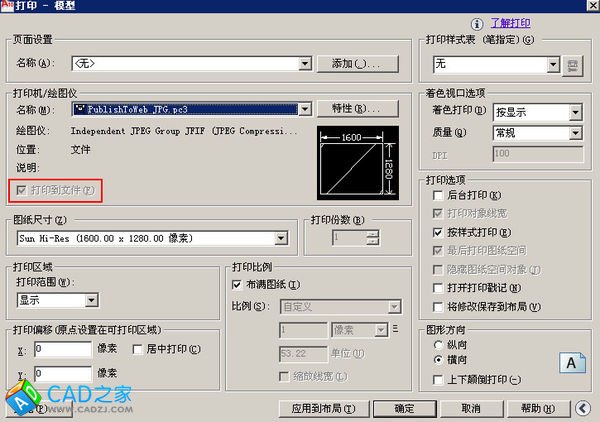Click the plot style table editor icon
Image resolution: width=600 pixels, height=422 pixels.
573,64
